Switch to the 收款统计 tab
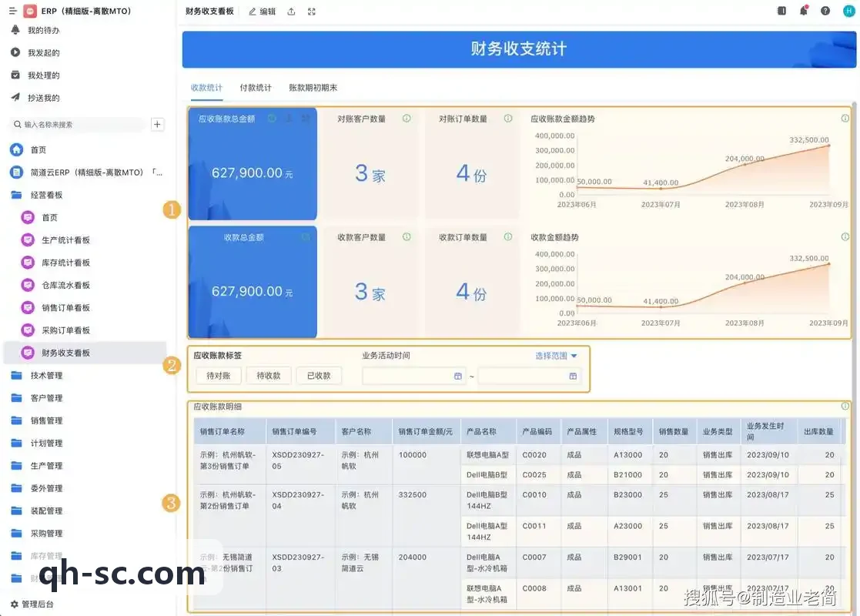Screen dimensions: 860x616 (207, 88)
